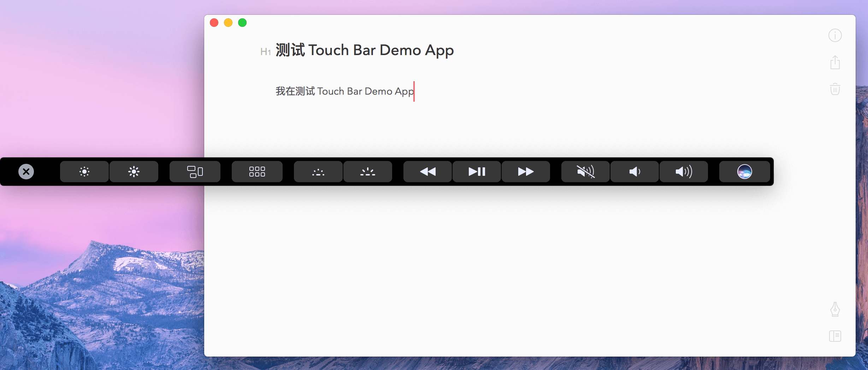Raise the volume in Touch Bar
Viewport: 868px width, 370px height.
click(x=684, y=172)
